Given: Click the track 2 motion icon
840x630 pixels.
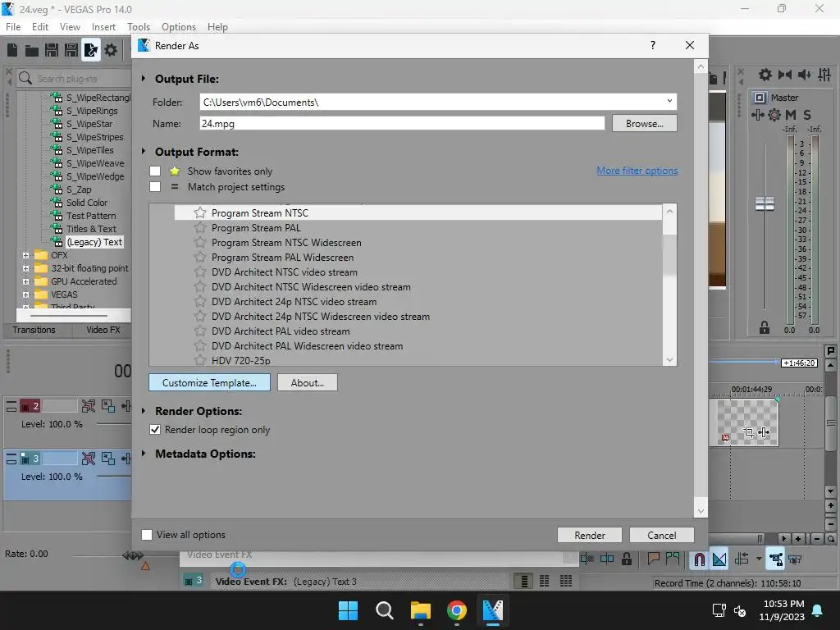Looking at the screenshot, I should (x=108, y=406).
